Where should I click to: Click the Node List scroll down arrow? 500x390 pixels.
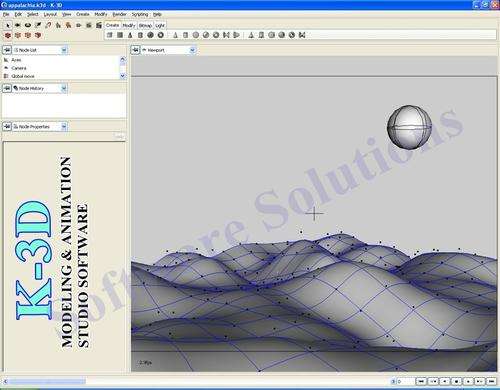123,76
